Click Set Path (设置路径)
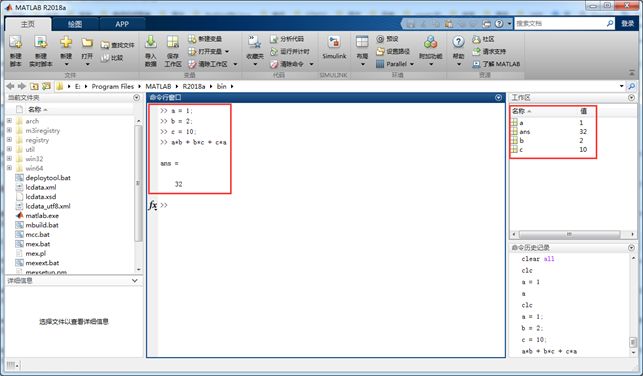Image resolution: width=643 pixels, height=376 pixels. click(x=393, y=51)
